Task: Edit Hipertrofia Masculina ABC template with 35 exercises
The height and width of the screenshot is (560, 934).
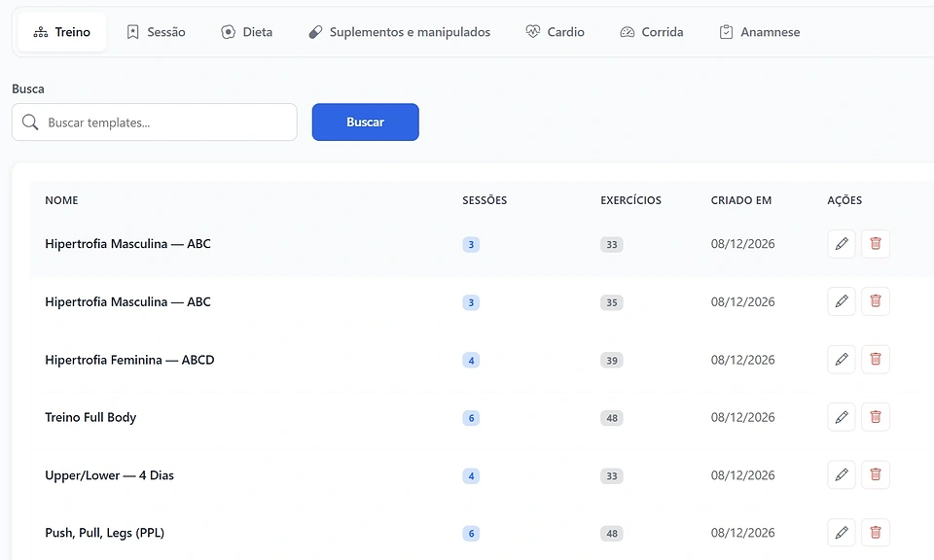Action: pos(841,301)
